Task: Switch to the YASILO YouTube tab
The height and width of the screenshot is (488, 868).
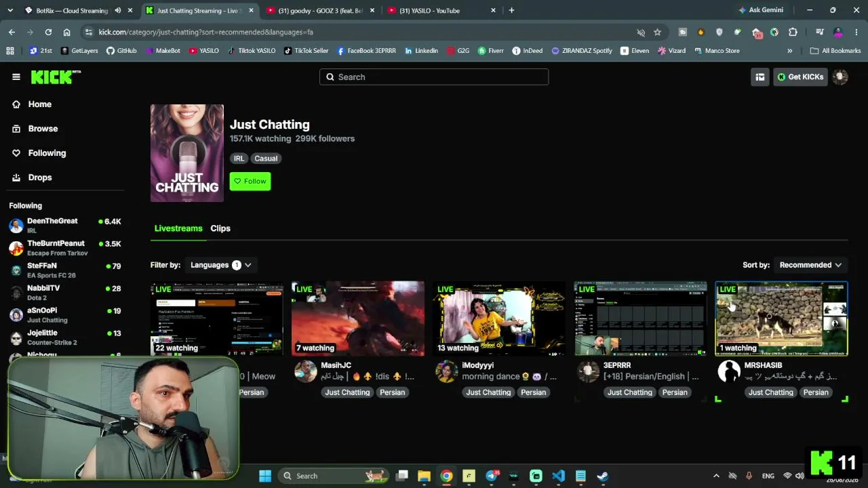Action: [441, 10]
